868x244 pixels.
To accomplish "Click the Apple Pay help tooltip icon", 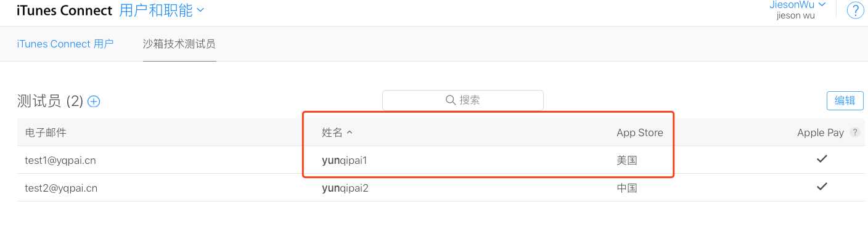I will [x=854, y=132].
